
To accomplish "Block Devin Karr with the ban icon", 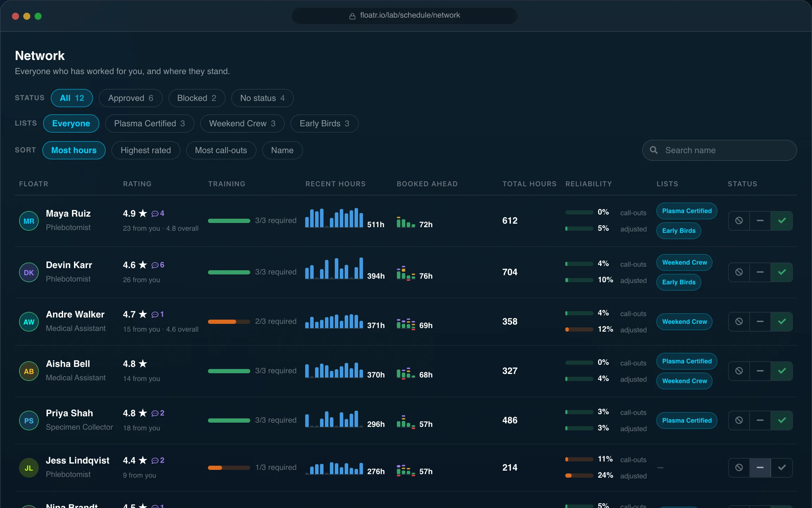I will click(739, 272).
